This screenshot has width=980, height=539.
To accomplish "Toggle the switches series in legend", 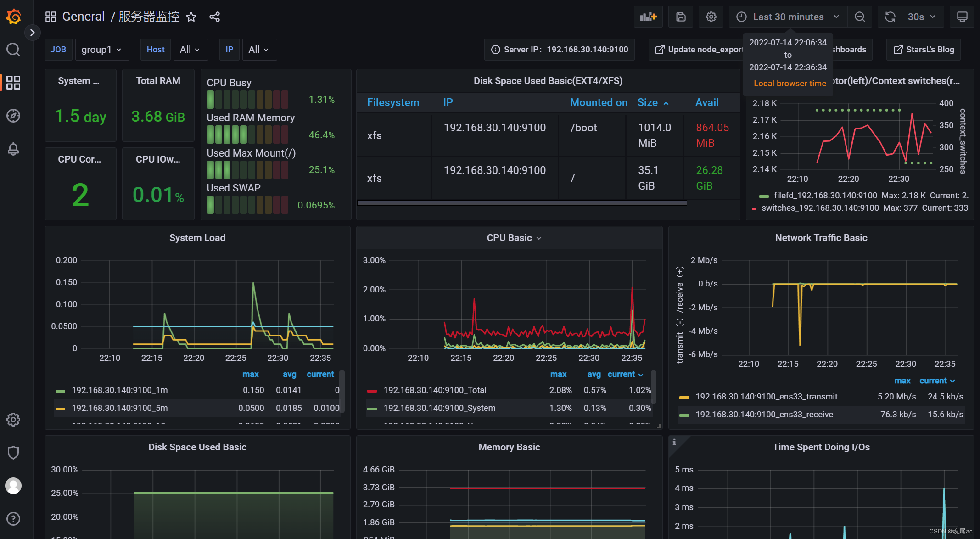I will [x=820, y=208].
